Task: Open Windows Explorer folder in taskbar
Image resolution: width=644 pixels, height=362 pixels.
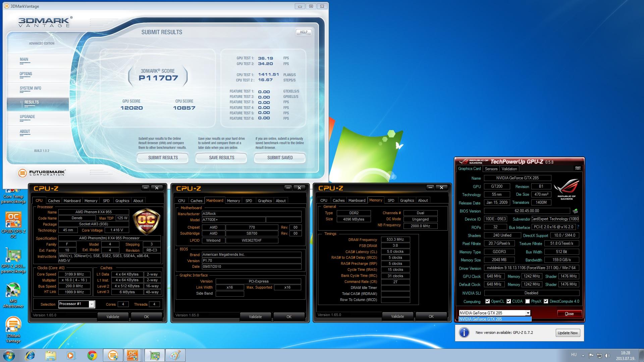Action: click(51, 355)
